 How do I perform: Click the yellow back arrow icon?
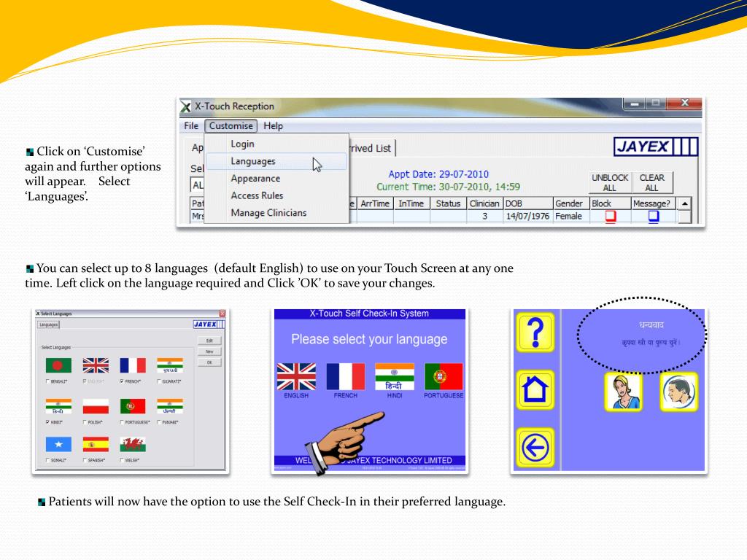535,447
